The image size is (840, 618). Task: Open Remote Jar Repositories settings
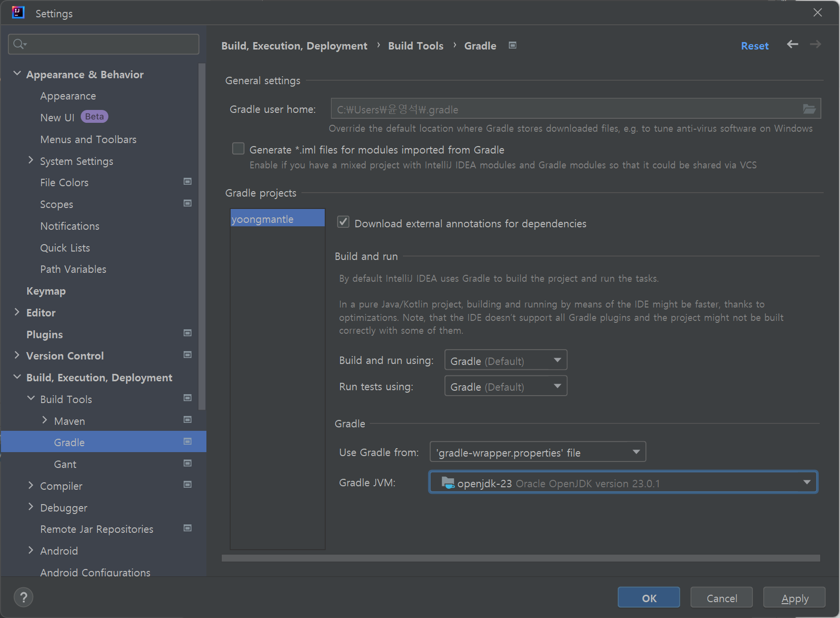coord(97,529)
